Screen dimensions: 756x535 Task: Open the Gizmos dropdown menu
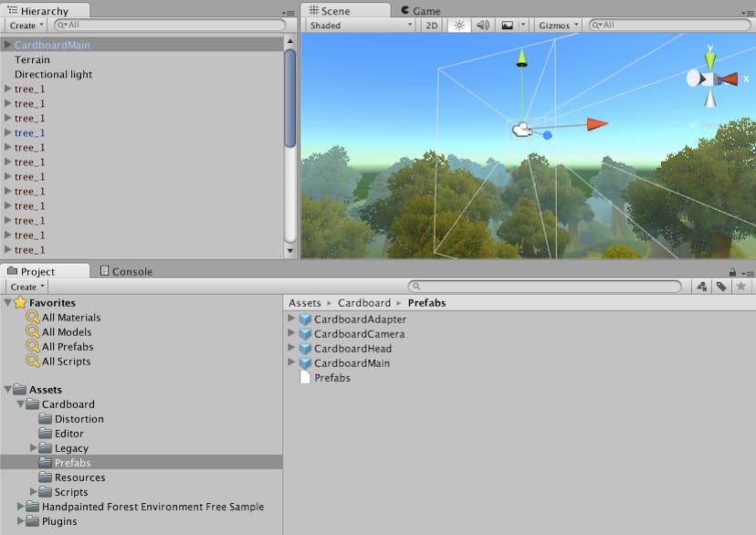[x=557, y=26]
